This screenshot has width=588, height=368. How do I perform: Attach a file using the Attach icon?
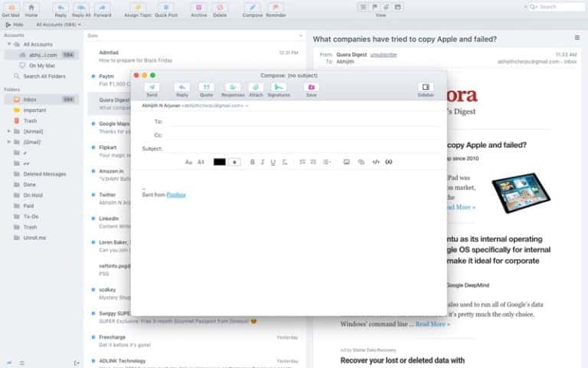(x=256, y=87)
